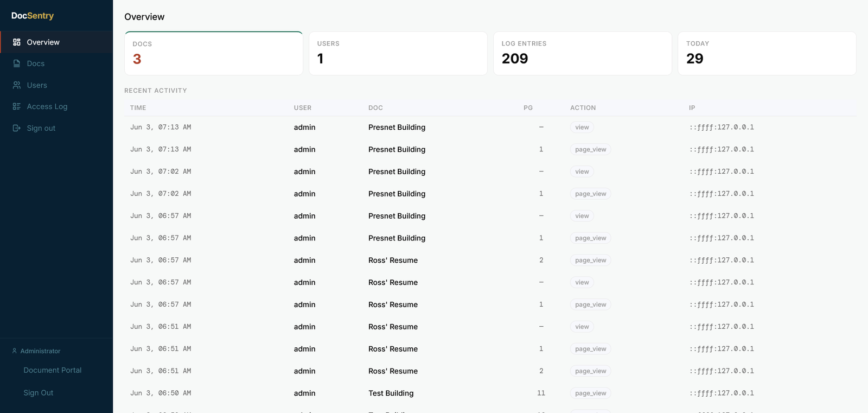Click the Overview page heading

[x=144, y=17]
